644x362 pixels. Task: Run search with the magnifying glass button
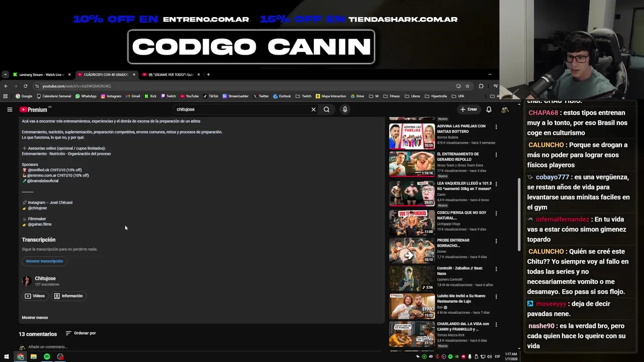coord(327,109)
